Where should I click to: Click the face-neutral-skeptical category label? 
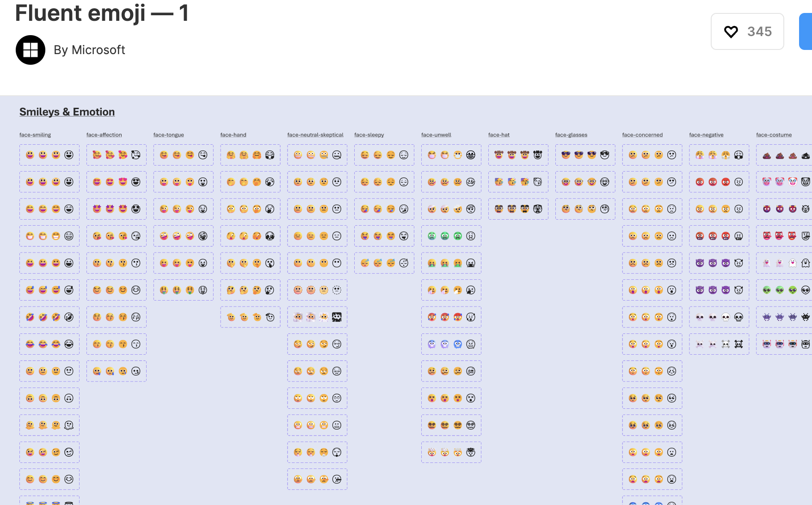[315, 135]
